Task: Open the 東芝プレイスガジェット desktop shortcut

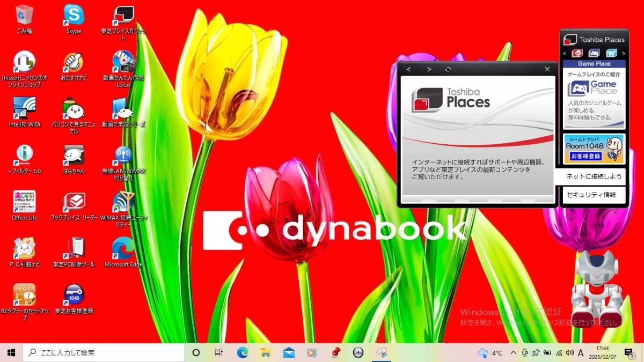Action: coord(123,23)
